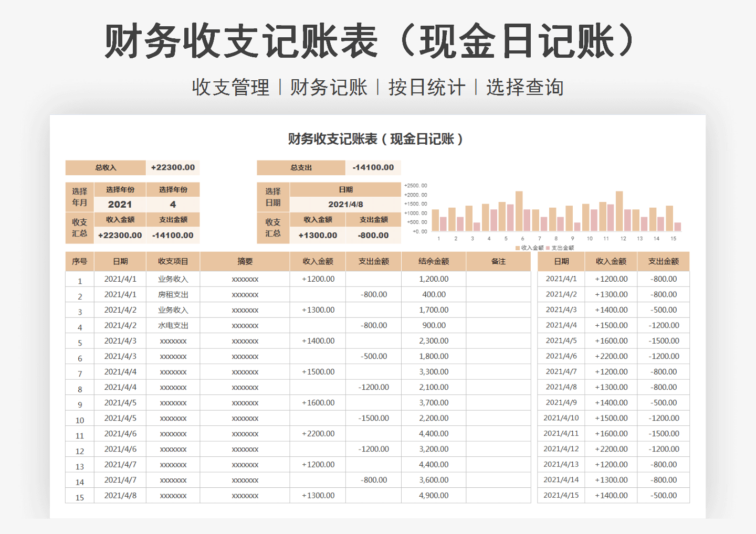
Task: Select the 房租支出 entry in row 2
Action: 173,294
